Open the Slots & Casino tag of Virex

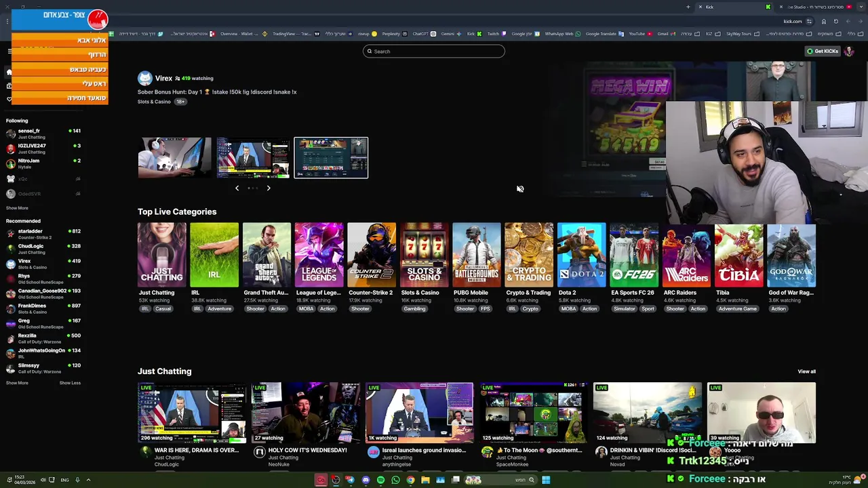click(x=154, y=102)
